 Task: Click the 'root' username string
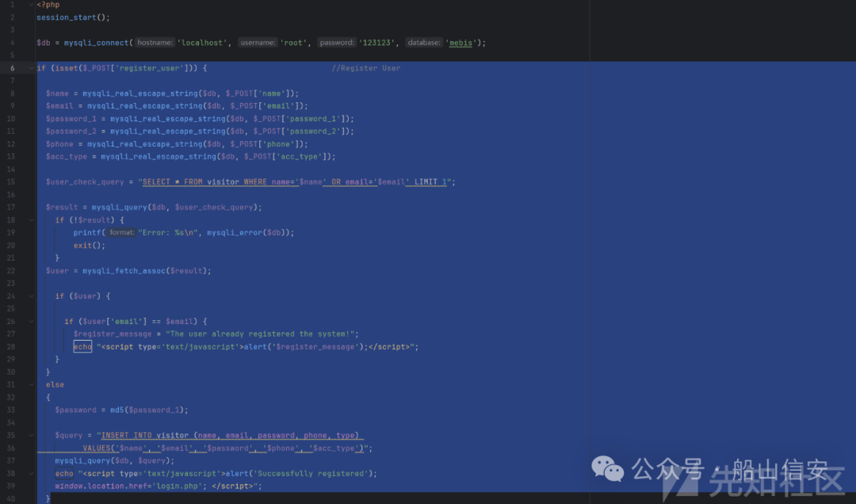pos(294,43)
